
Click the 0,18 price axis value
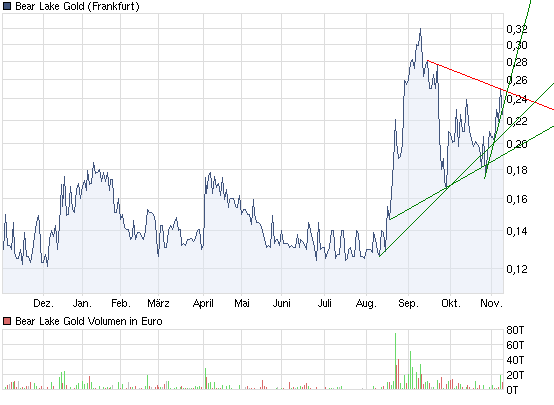517,170
